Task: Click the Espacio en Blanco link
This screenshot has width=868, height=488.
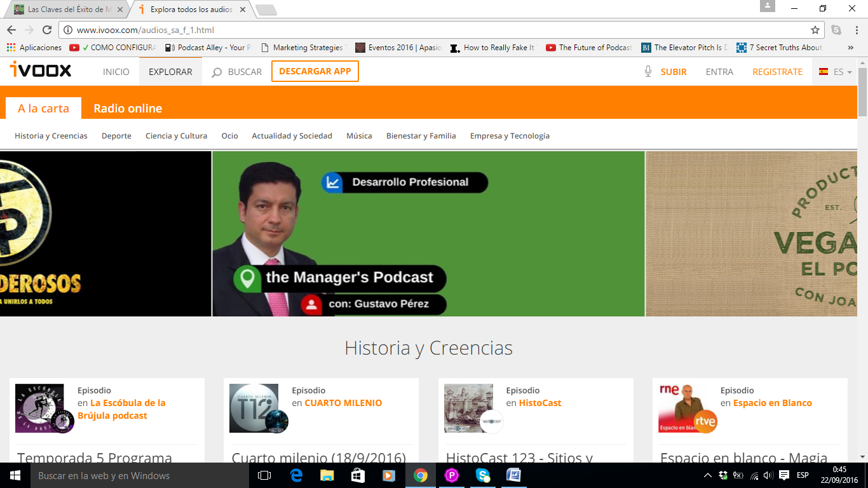Action: pyautogui.click(x=772, y=403)
